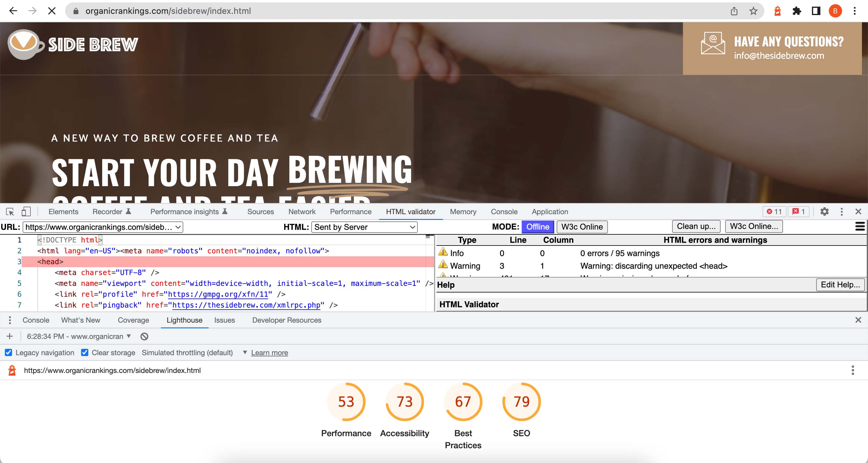Select the inspect element cursor icon
The image size is (868, 463).
tap(10, 211)
